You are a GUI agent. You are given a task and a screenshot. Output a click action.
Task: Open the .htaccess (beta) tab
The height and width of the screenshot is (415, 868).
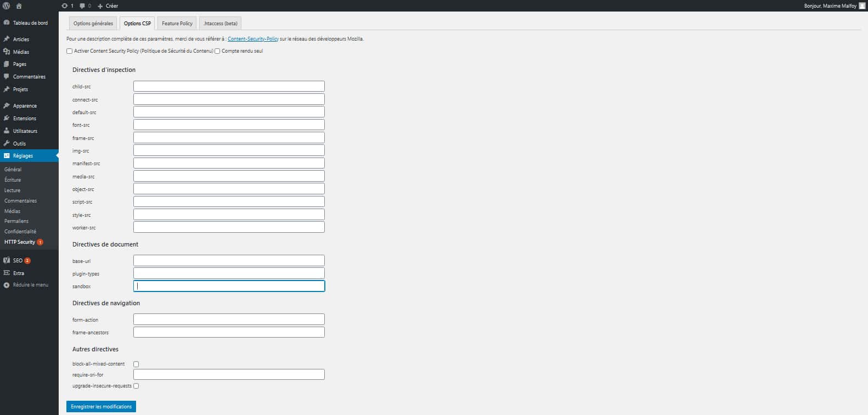(x=221, y=24)
